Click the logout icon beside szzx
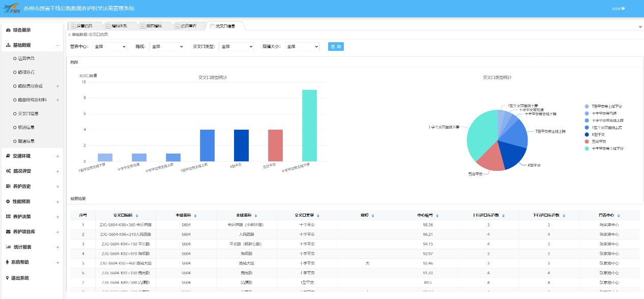The image size is (644, 299). [623, 8]
